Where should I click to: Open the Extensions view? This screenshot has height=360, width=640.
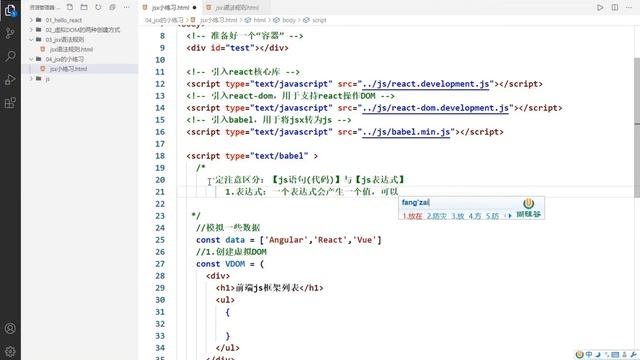pos(10,102)
